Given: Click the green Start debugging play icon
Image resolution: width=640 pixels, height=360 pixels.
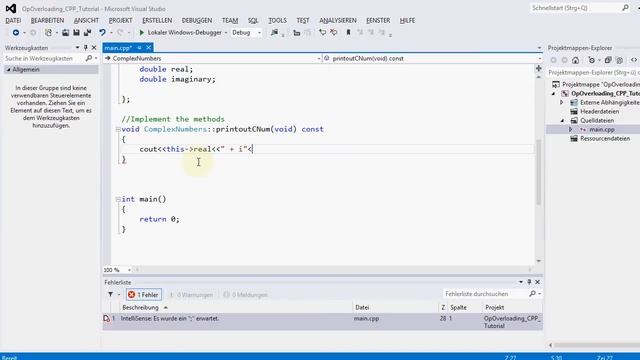Looking at the screenshot, I should click(x=142, y=33).
